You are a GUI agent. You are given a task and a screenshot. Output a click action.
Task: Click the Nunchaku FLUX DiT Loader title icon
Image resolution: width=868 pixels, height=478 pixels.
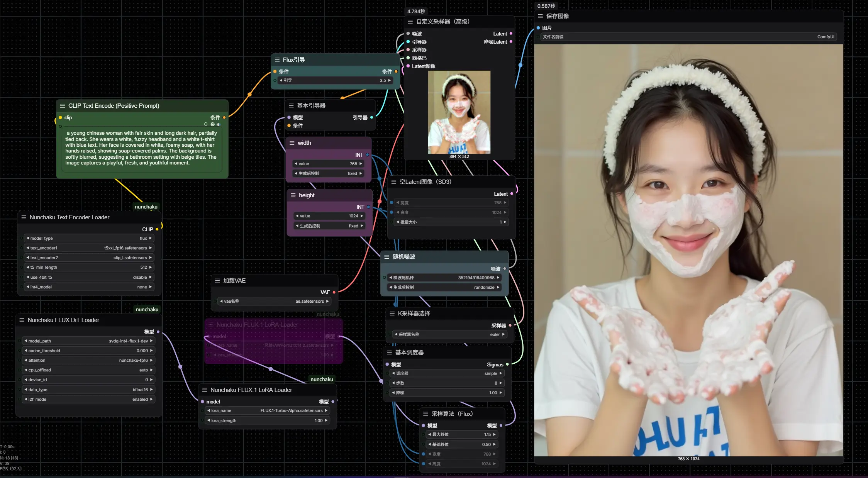click(22, 320)
